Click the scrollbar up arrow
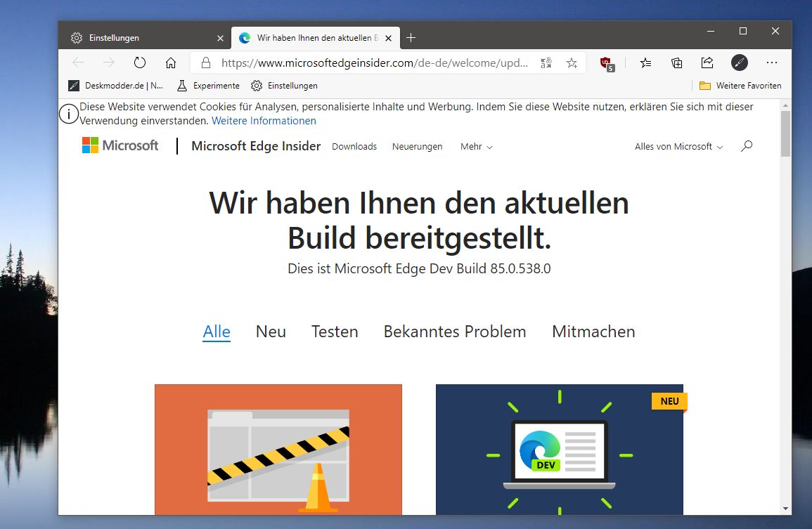Screen dimensions: 812x529 pos(785,105)
